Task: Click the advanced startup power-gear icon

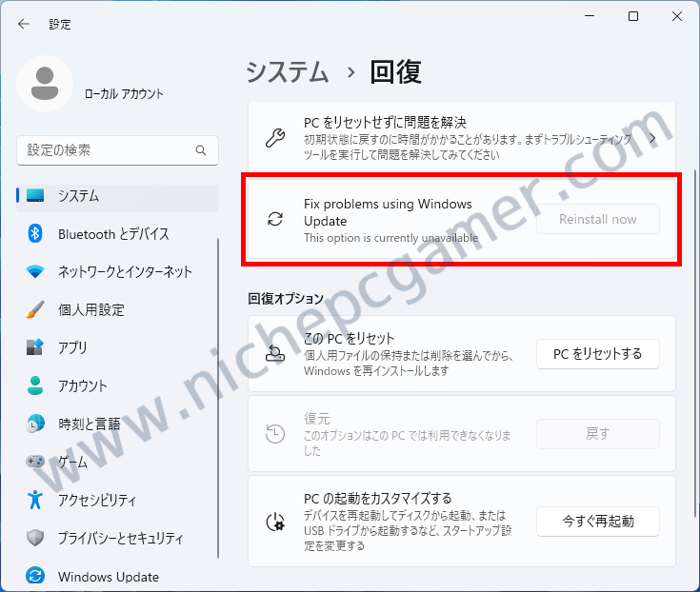Action: (x=275, y=521)
